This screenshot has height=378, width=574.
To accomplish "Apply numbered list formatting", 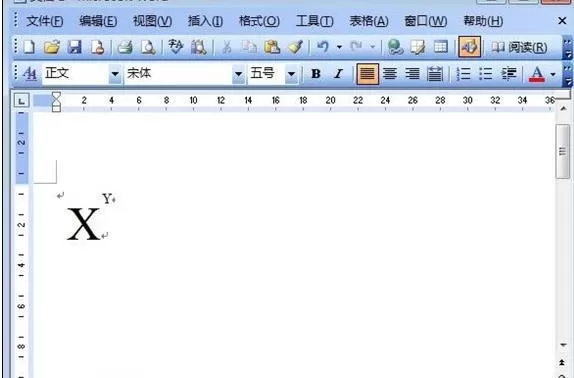I will pyautogui.click(x=463, y=74).
